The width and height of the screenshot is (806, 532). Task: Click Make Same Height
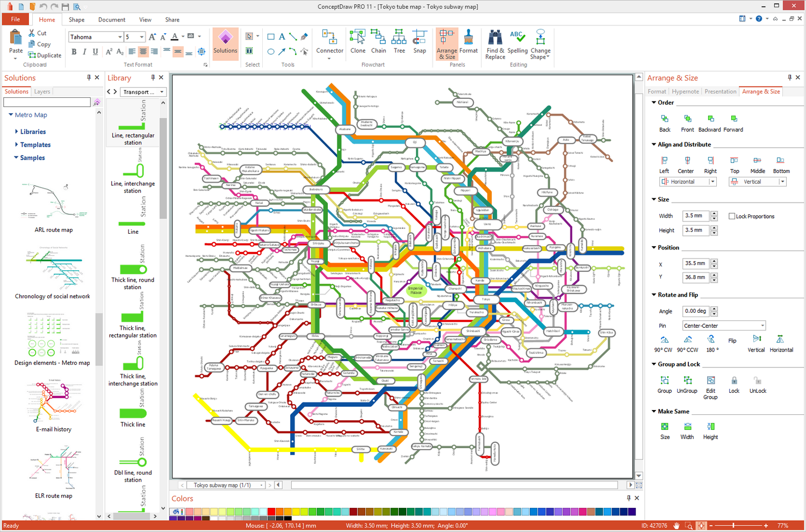[x=710, y=431]
